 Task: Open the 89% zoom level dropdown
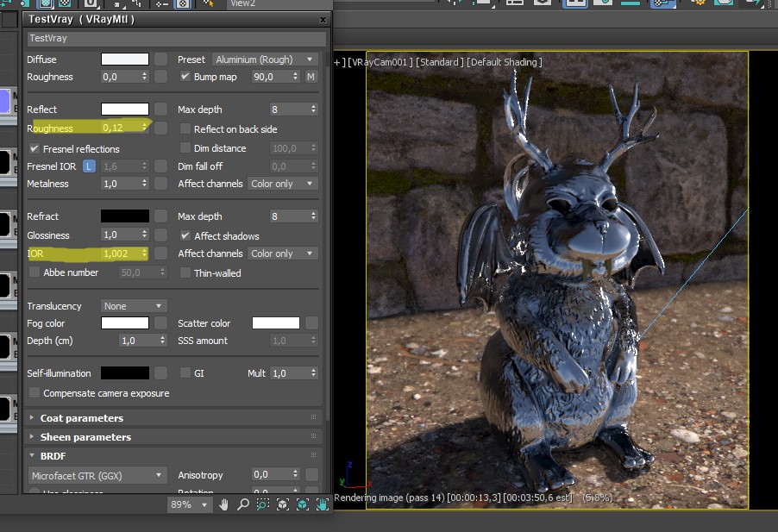pos(189,504)
